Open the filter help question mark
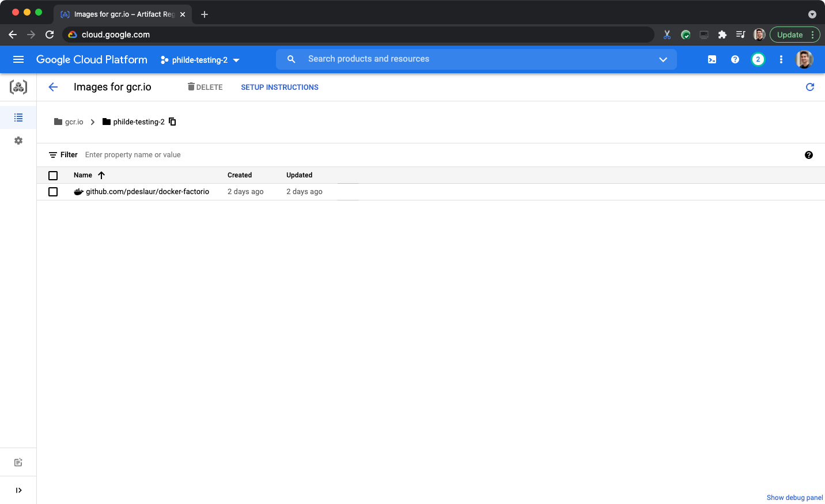 pos(809,155)
